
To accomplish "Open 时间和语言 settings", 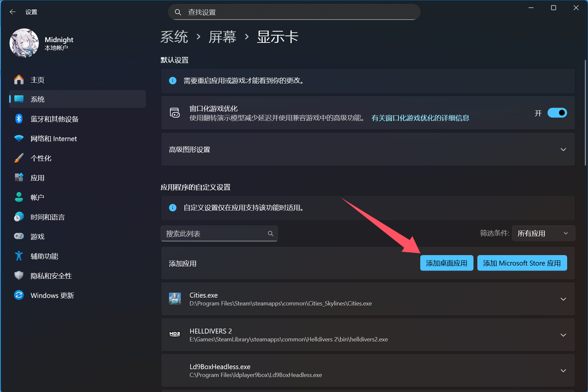I will click(x=48, y=217).
